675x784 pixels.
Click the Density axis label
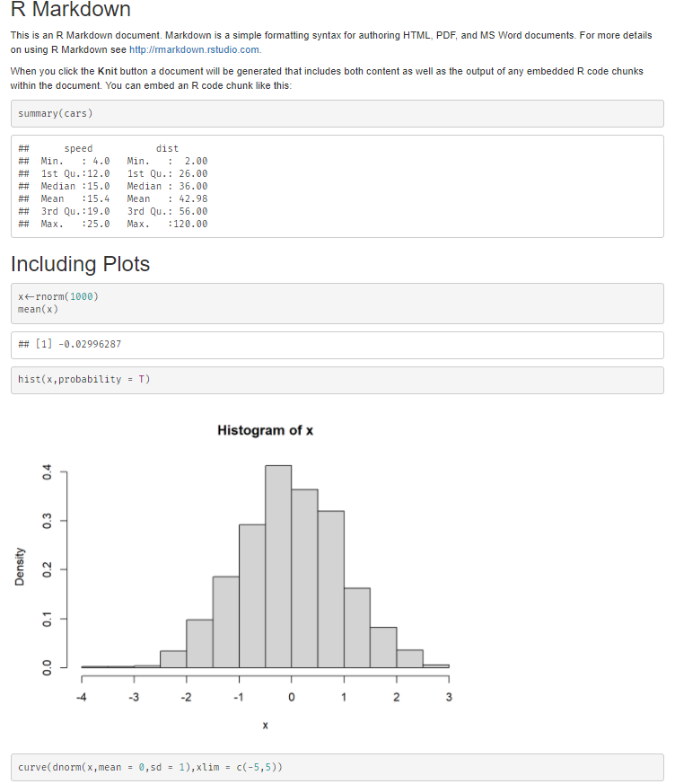(20, 567)
